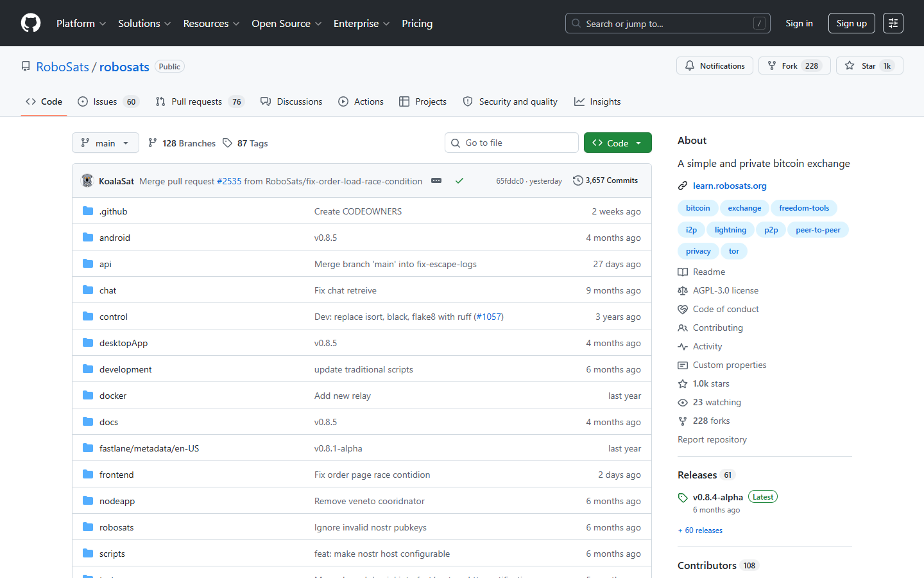Select the peer-to-peer topic tag
Viewport: 924px width, 578px height.
[x=817, y=230]
